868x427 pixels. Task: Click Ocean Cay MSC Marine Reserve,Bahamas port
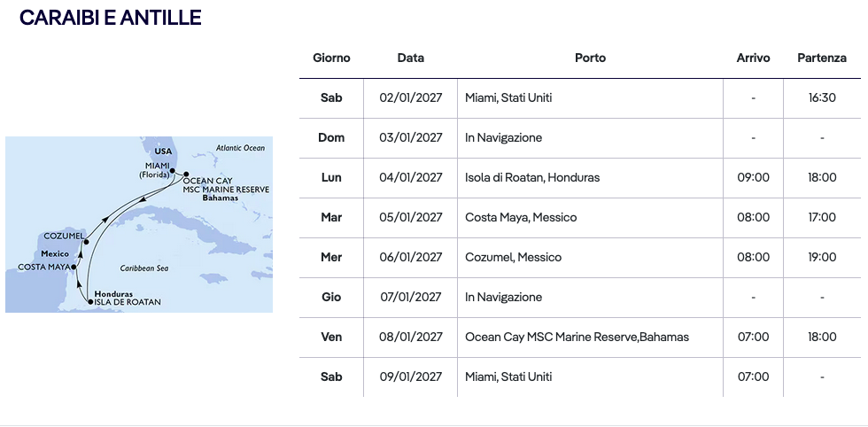(577, 338)
